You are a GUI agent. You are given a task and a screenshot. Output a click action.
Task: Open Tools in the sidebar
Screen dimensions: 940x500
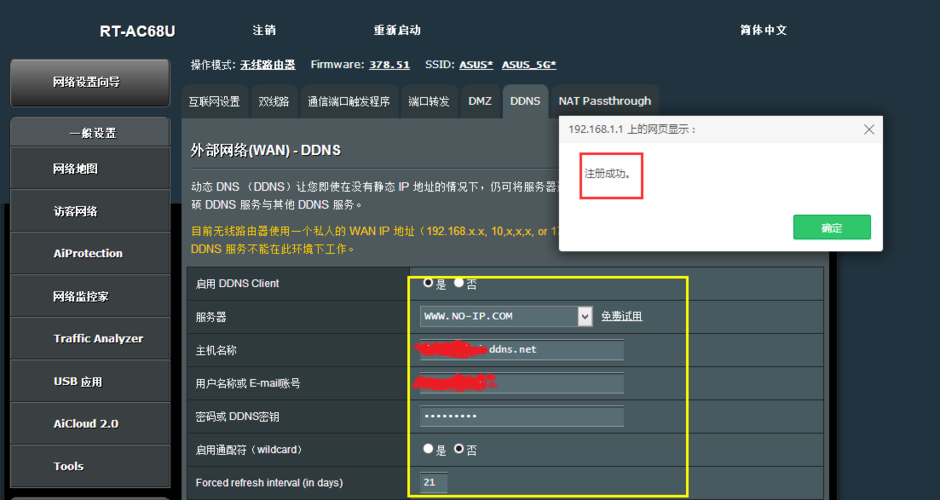pos(90,466)
